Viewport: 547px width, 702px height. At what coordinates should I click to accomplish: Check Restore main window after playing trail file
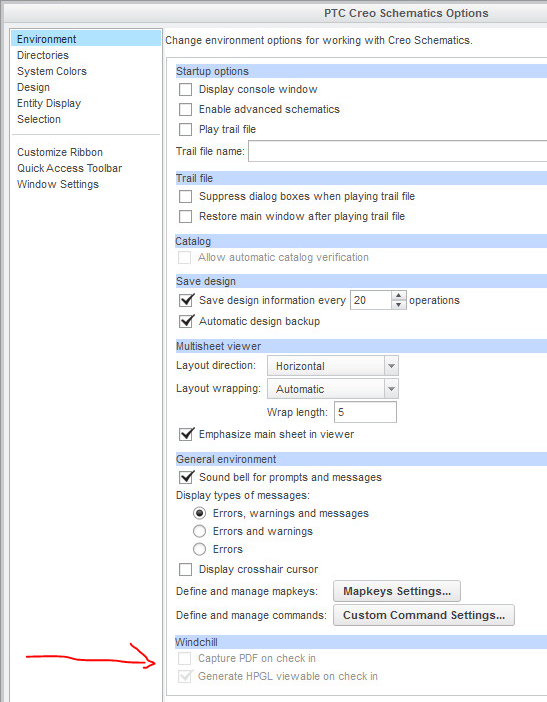(185, 217)
